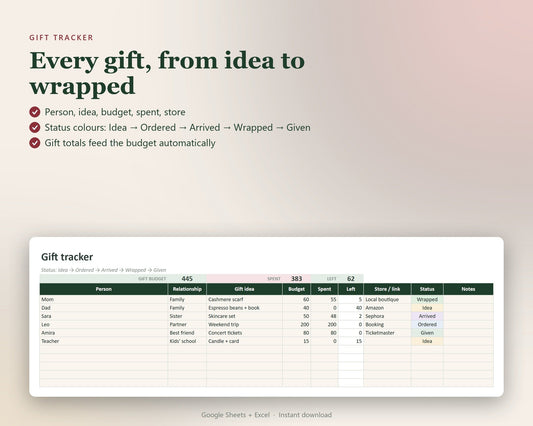
Task: Click the 'Cashmere scarf' gift idea
Action: point(244,300)
